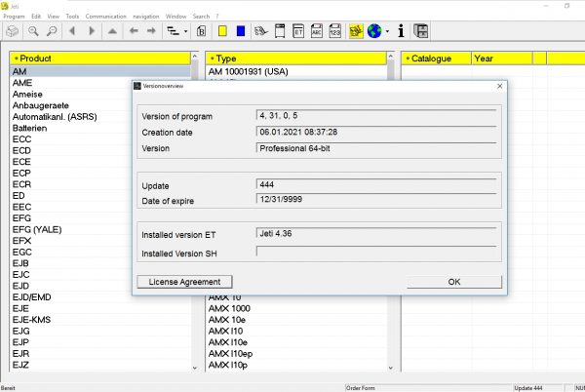The width and height of the screenshot is (585, 392).
Task: Select EJD/EMD in Product list
Action: pos(32,297)
